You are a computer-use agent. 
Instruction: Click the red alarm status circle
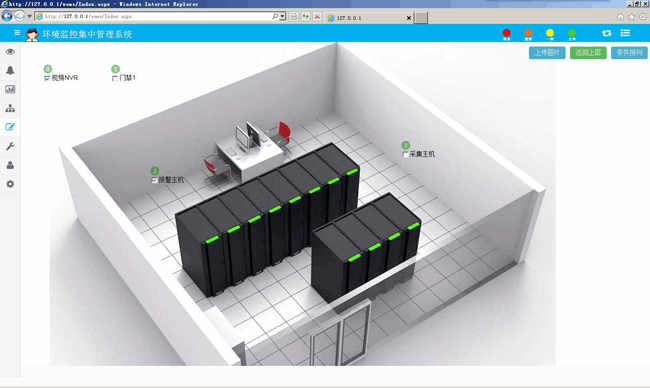507,34
